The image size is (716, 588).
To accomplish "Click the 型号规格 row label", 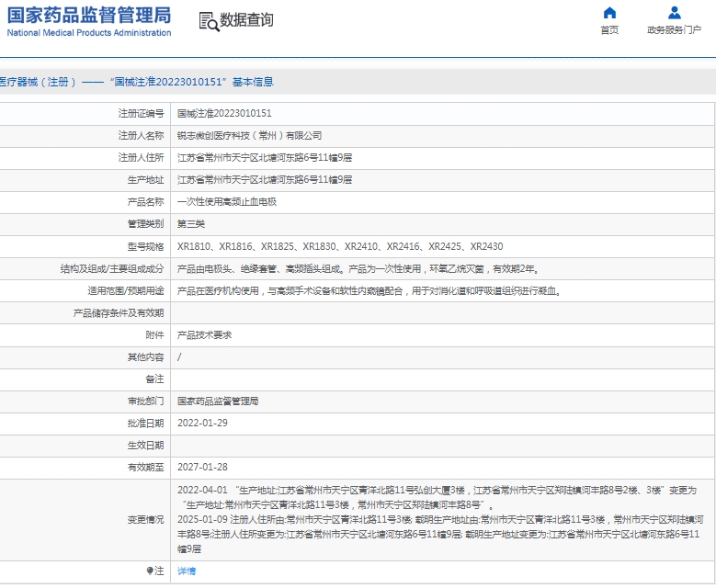I will pyautogui.click(x=145, y=246).
